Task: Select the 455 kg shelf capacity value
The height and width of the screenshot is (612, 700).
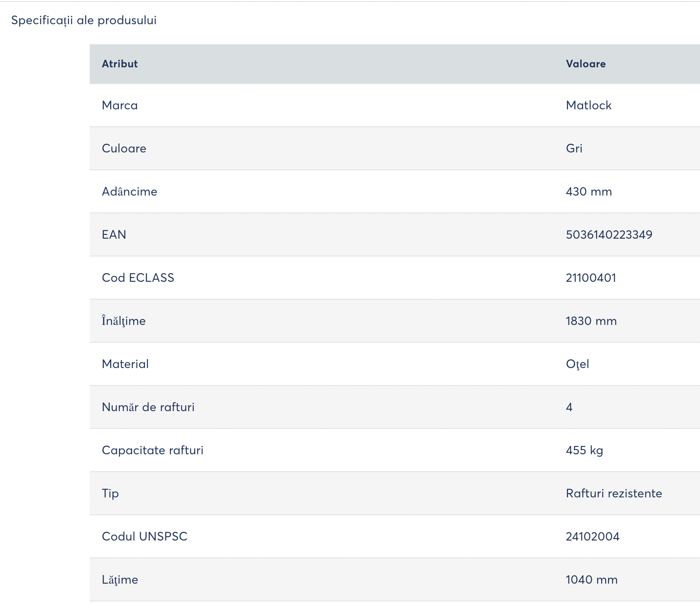Action: (x=584, y=450)
